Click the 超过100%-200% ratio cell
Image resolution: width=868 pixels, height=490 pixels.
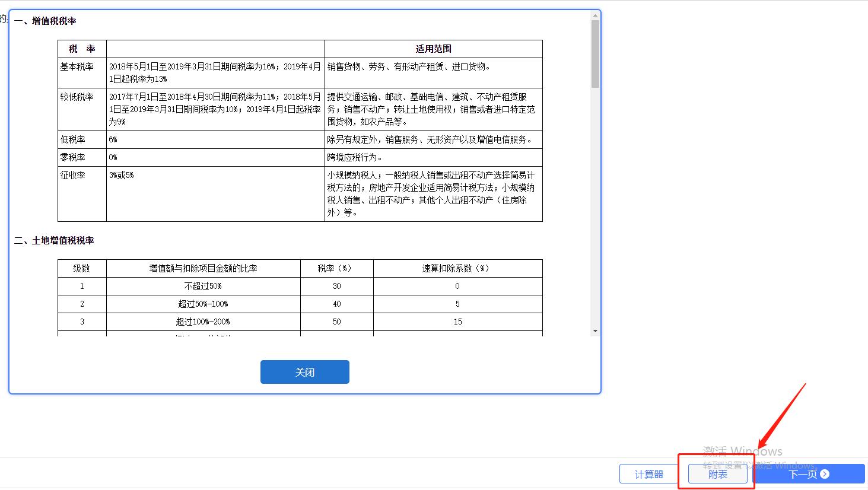203,322
